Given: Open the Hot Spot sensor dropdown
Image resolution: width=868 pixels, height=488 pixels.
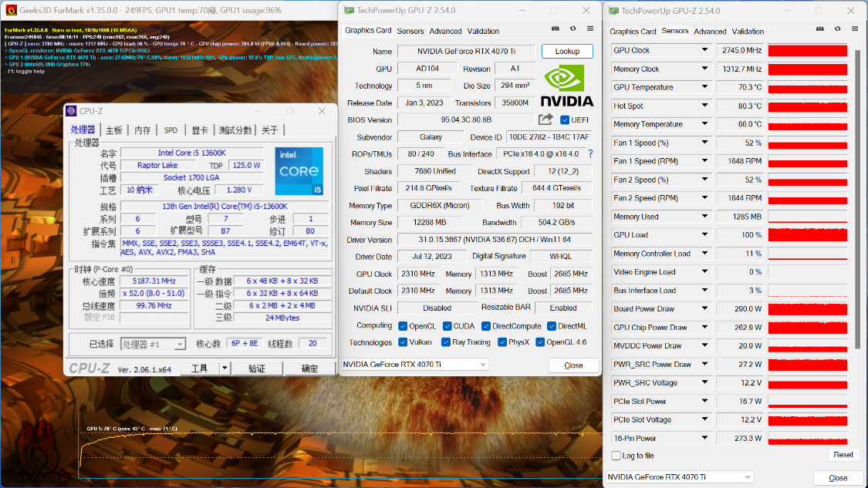Looking at the screenshot, I should (x=704, y=105).
